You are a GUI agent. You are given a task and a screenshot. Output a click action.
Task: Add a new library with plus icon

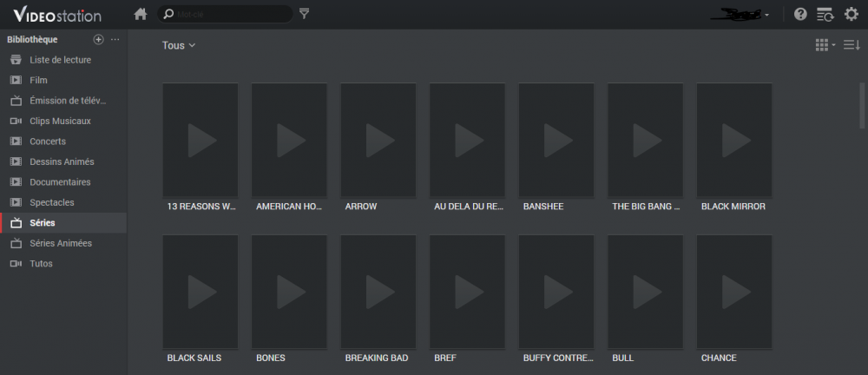(99, 39)
